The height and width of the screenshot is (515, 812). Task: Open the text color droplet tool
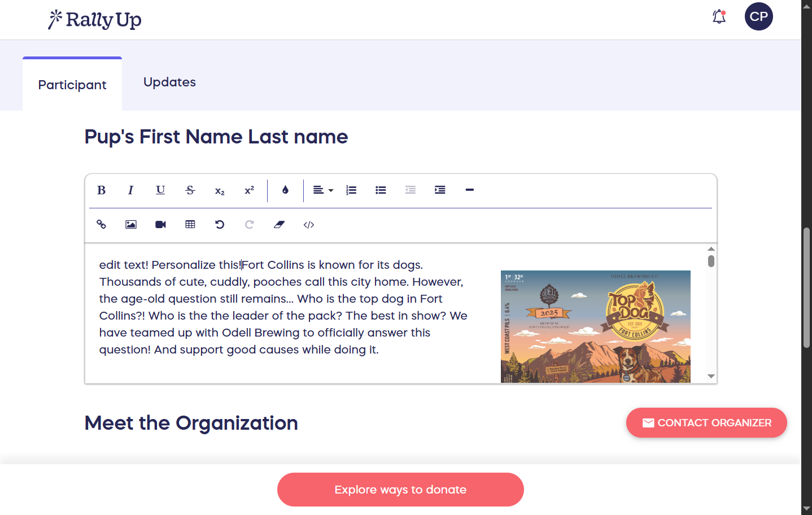coord(285,190)
